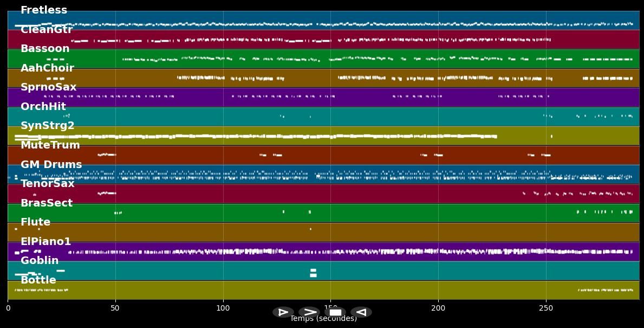644x328 pixels.
Task: Pick the MuteTrum track label
Action: [x=50, y=145]
